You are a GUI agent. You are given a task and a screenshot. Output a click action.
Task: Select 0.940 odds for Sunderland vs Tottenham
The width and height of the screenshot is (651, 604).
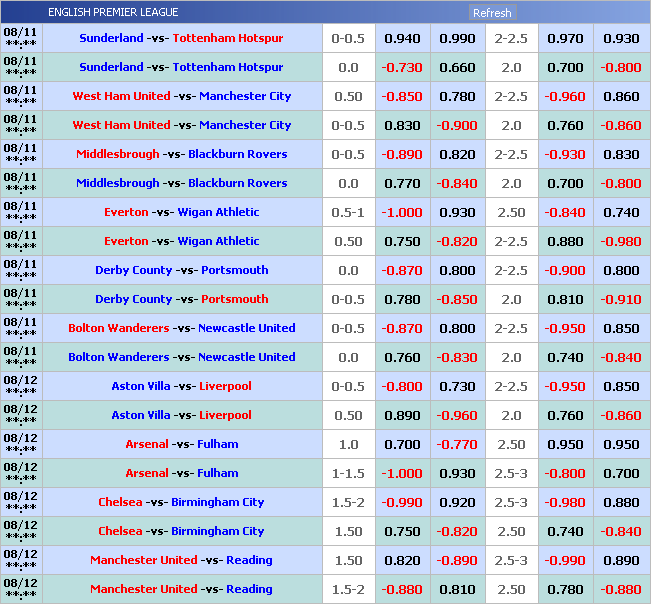click(x=402, y=38)
